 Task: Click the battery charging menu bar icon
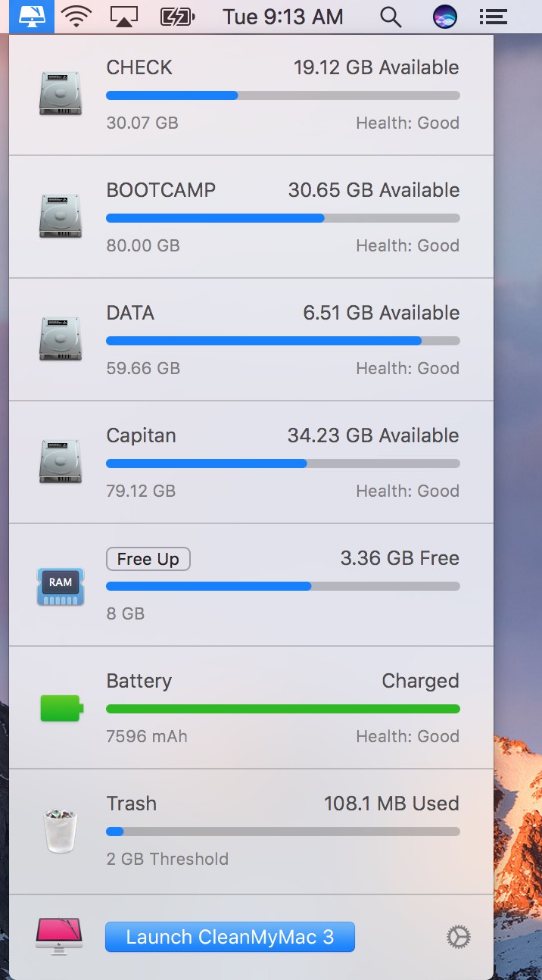pyautogui.click(x=178, y=17)
